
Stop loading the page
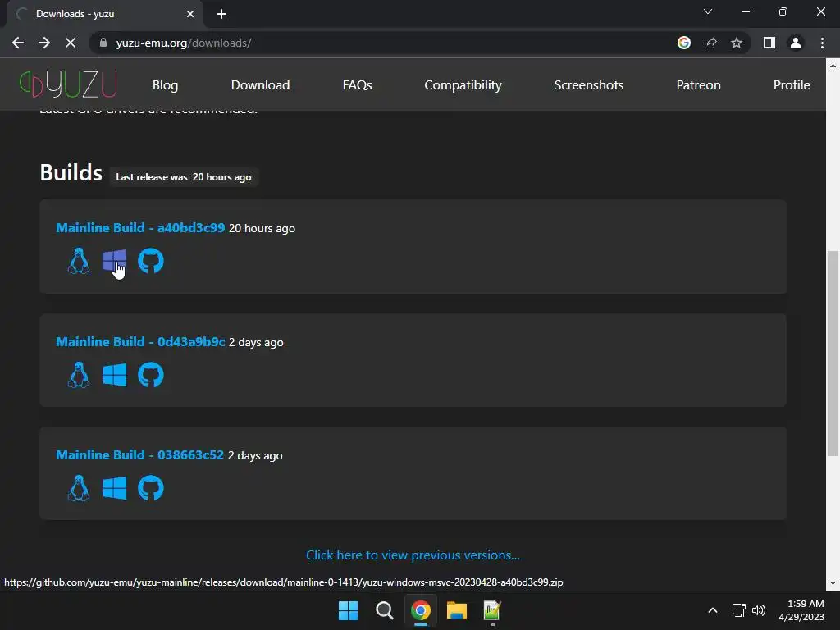[71, 43]
